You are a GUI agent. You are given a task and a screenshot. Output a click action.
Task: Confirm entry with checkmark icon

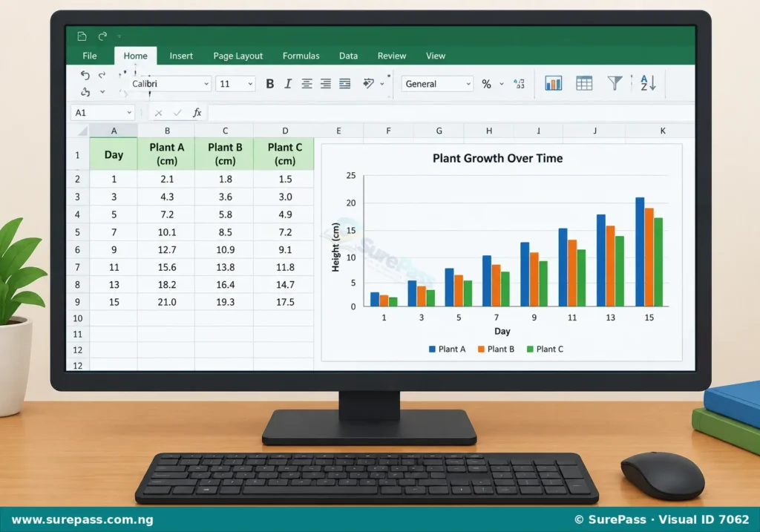click(x=177, y=113)
